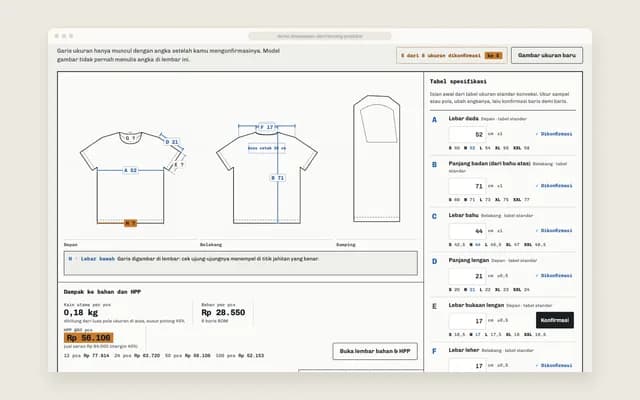Click the Panjang badan value field showing 71
The width and height of the screenshot is (640, 400).
pos(467,186)
